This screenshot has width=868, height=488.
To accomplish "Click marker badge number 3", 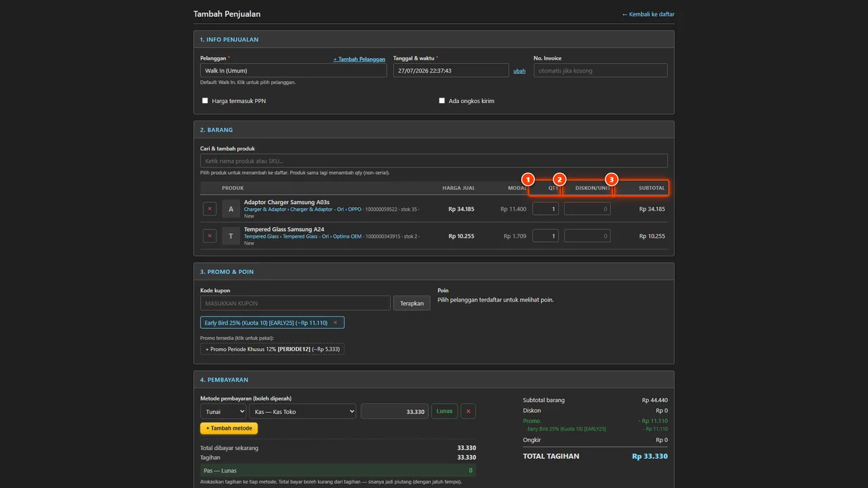I will [x=612, y=180].
